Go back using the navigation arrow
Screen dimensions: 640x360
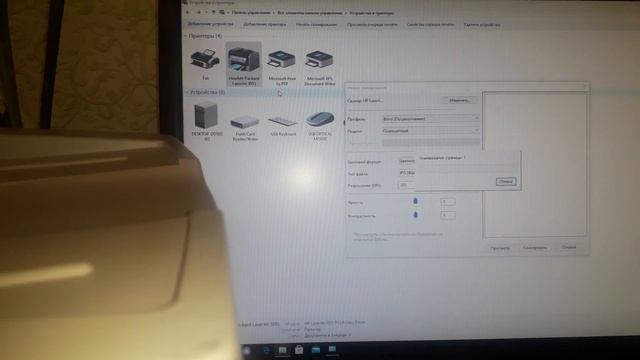(189, 13)
